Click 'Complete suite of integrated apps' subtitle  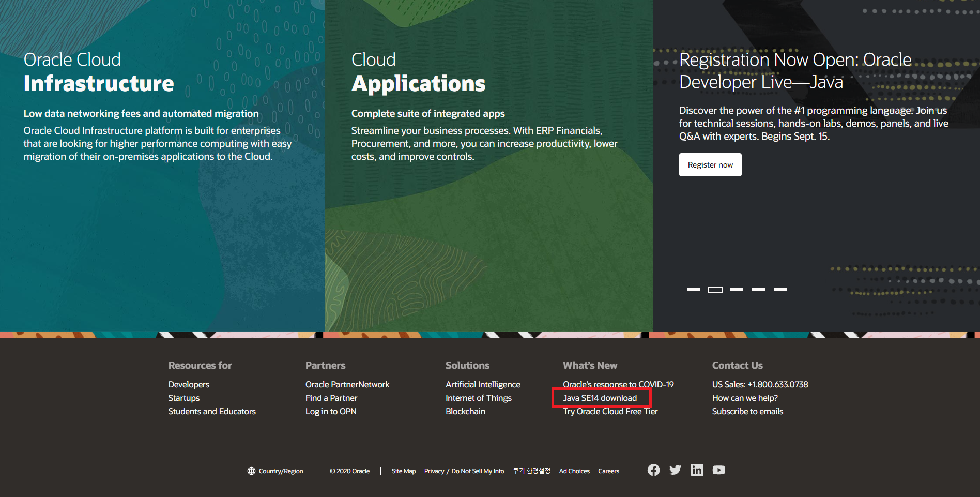(x=428, y=113)
